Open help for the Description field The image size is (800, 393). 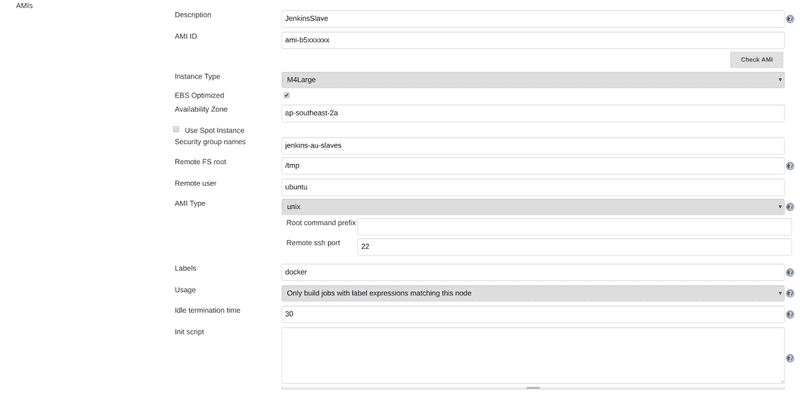point(790,19)
